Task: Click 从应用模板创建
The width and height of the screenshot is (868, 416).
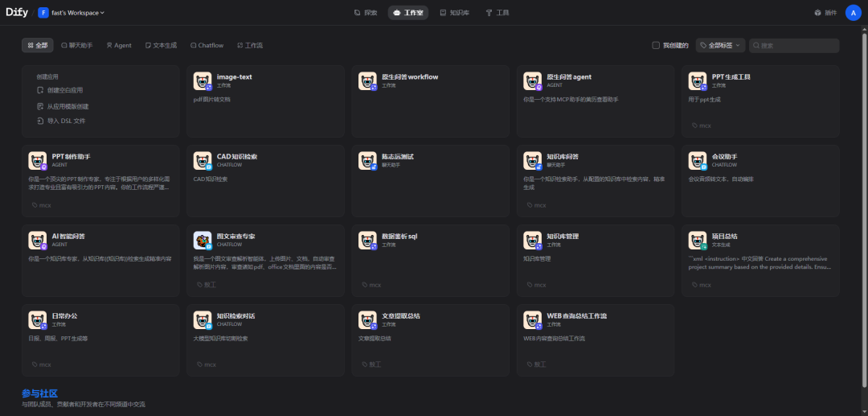Action: point(63,105)
